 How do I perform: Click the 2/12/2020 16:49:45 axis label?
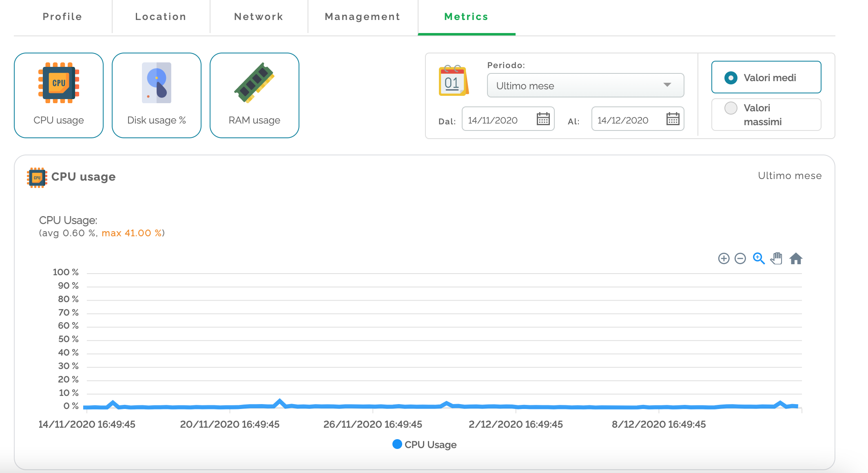(x=516, y=424)
